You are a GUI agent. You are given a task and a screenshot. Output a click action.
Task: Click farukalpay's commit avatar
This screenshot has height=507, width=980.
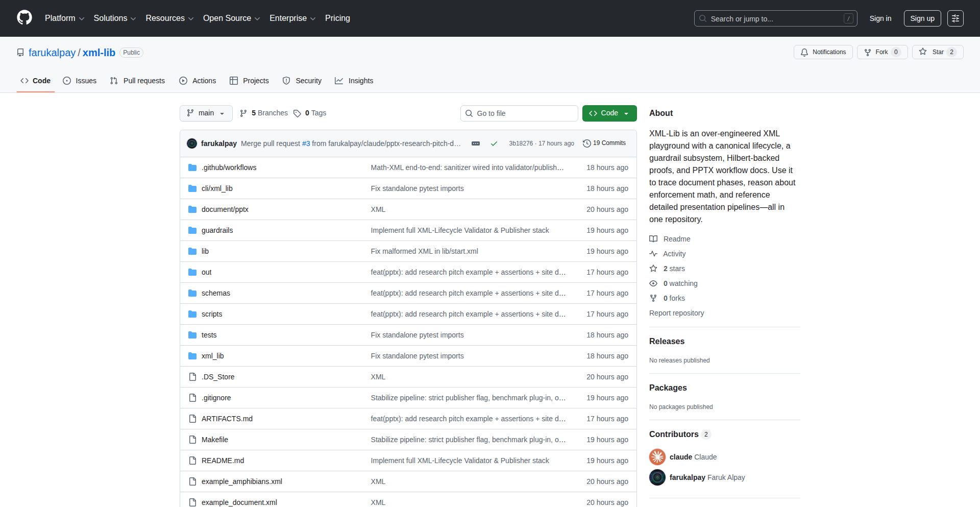tap(192, 143)
